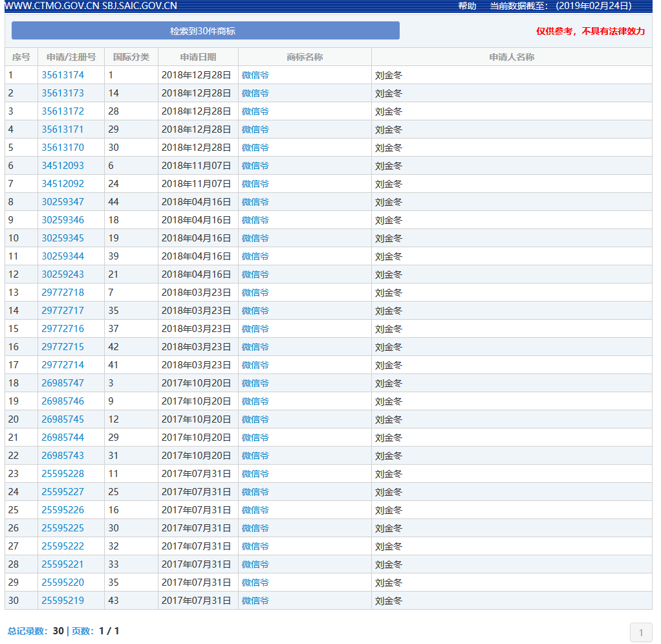Open 微信爷 link for registration 29772716
This screenshot has height=644, width=661.
coord(255,329)
